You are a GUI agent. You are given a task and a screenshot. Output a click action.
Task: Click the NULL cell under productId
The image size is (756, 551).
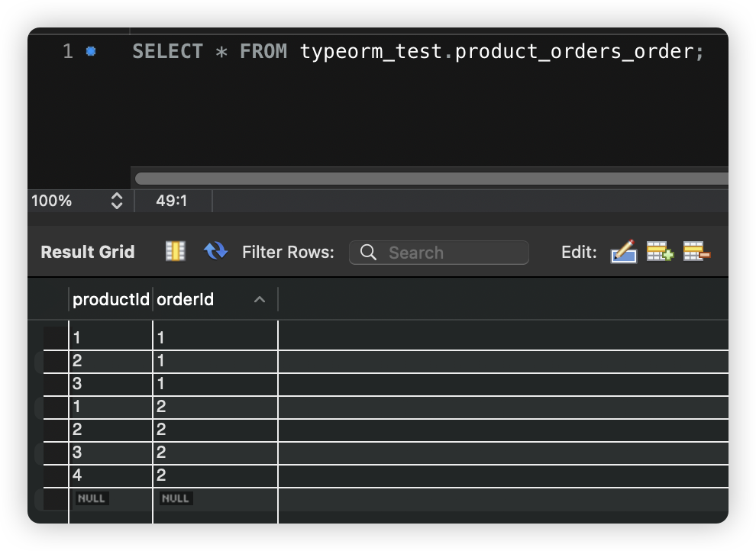tap(92, 498)
